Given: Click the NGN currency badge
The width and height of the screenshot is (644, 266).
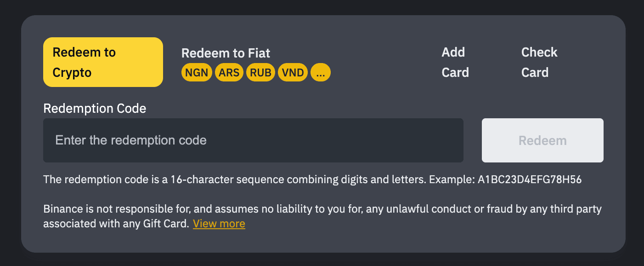Looking at the screenshot, I should (x=197, y=73).
